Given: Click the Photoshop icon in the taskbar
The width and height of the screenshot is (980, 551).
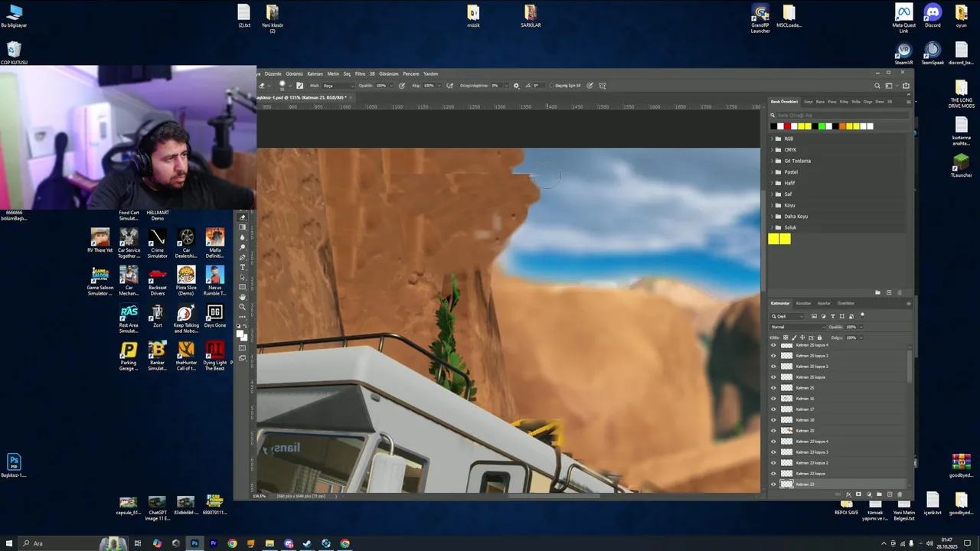Looking at the screenshot, I should pos(194,543).
